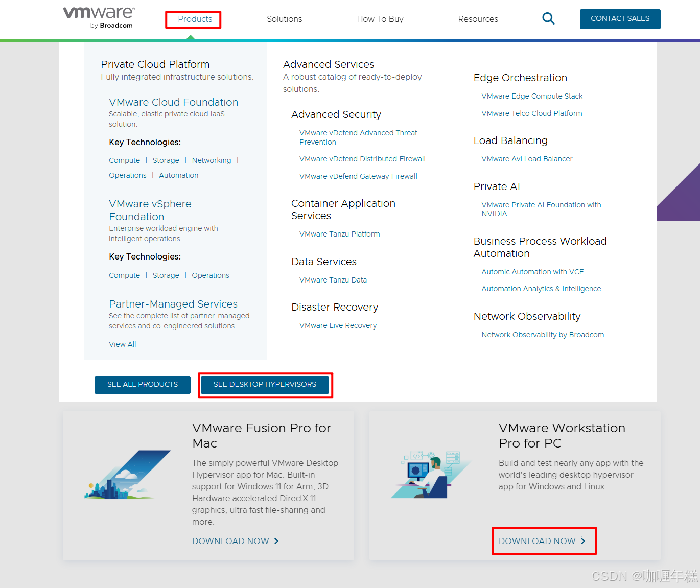Click View All under Partner-Managed Services
This screenshot has height=588, width=700.
click(123, 344)
